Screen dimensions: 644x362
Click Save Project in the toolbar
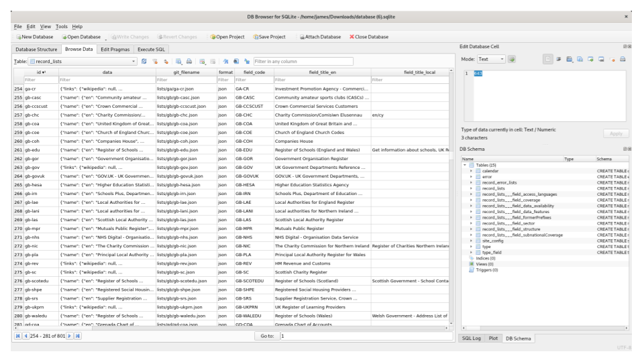(x=269, y=37)
